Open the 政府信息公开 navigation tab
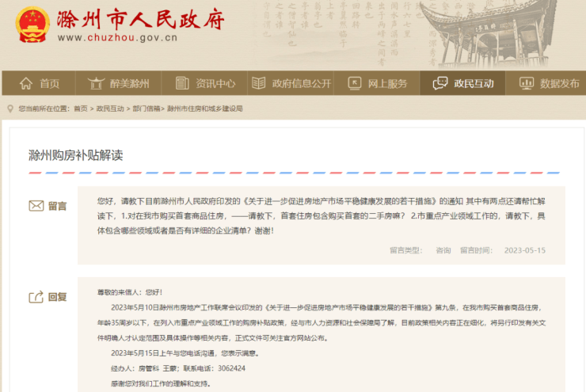 point(291,83)
